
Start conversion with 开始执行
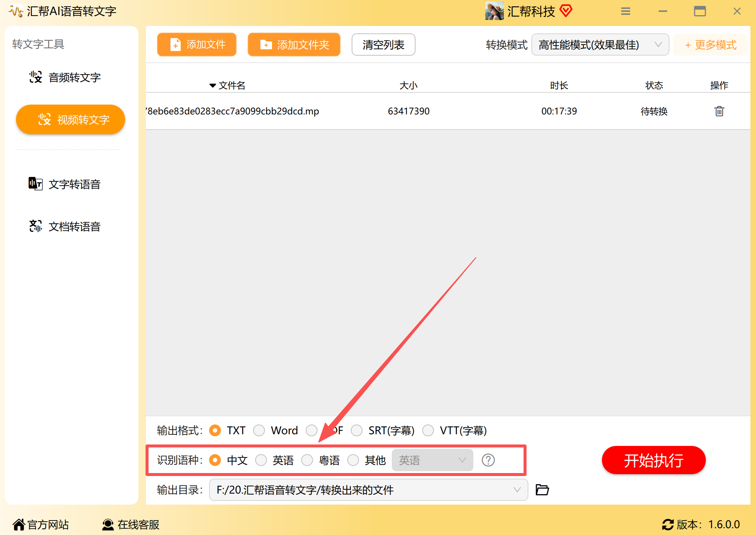click(x=654, y=460)
